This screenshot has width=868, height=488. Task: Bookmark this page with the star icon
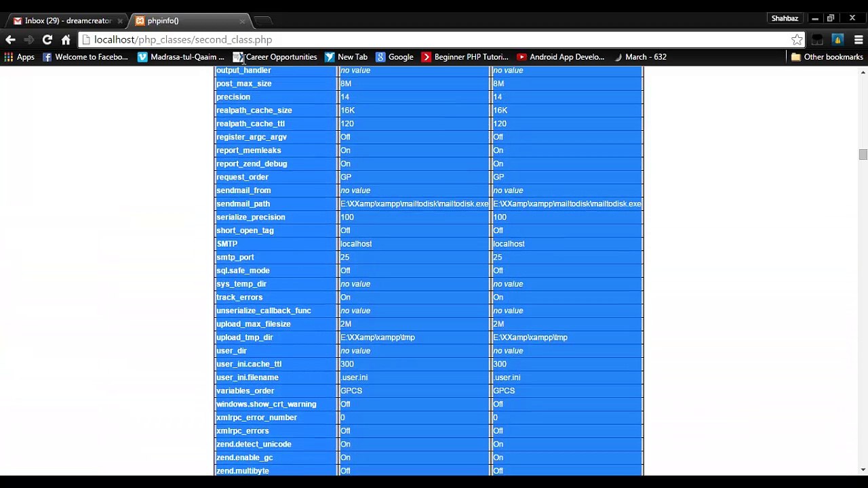tap(797, 40)
